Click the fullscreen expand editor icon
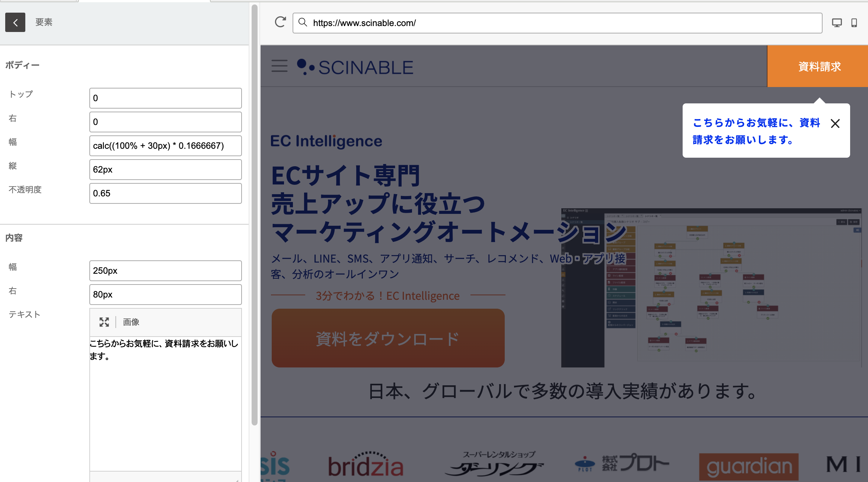868x482 pixels. tap(104, 322)
